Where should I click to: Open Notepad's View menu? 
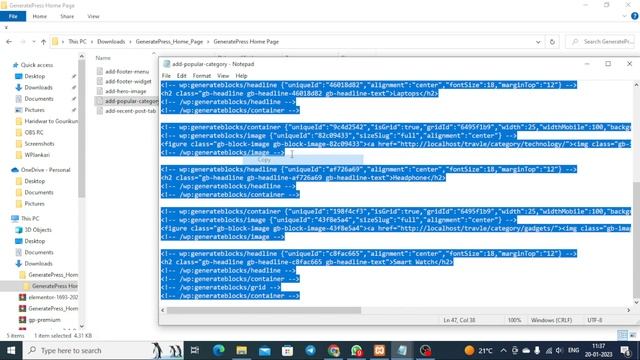tap(223, 76)
